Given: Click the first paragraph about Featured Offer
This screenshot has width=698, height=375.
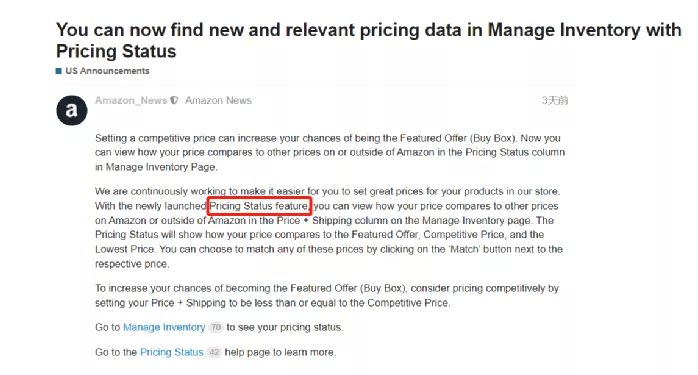Looking at the screenshot, I should [x=330, y=152].
